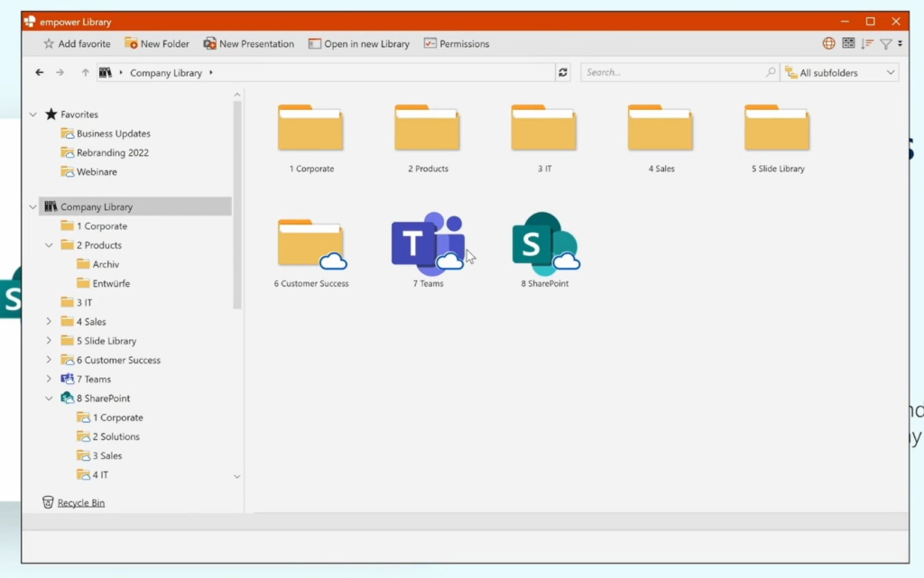Click the refresh icon in address bar
Image resolution: width=924 pixels, height=578 pixels.
point(564,72)
